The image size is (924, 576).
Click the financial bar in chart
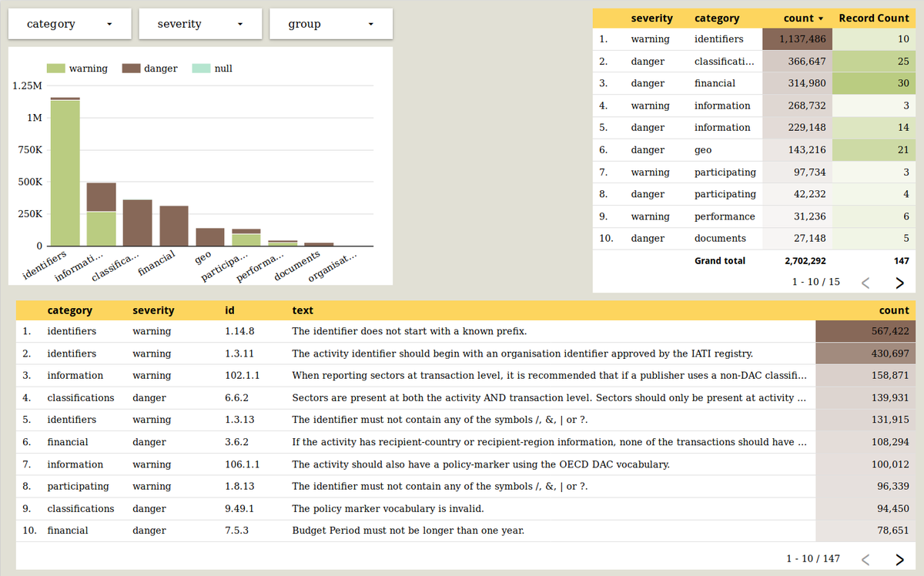click(174, 226)
